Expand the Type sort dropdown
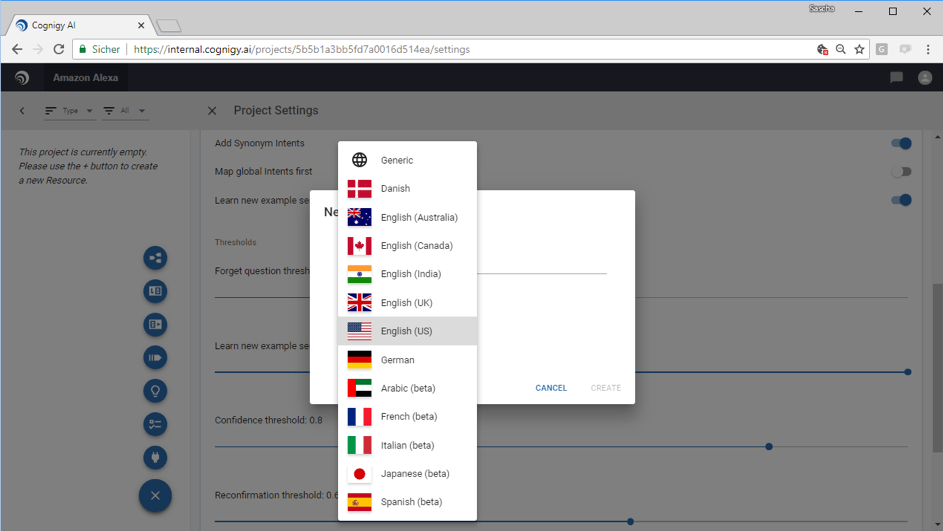The width and height of the screenshot is (943, 531). [x=69, y=111]
